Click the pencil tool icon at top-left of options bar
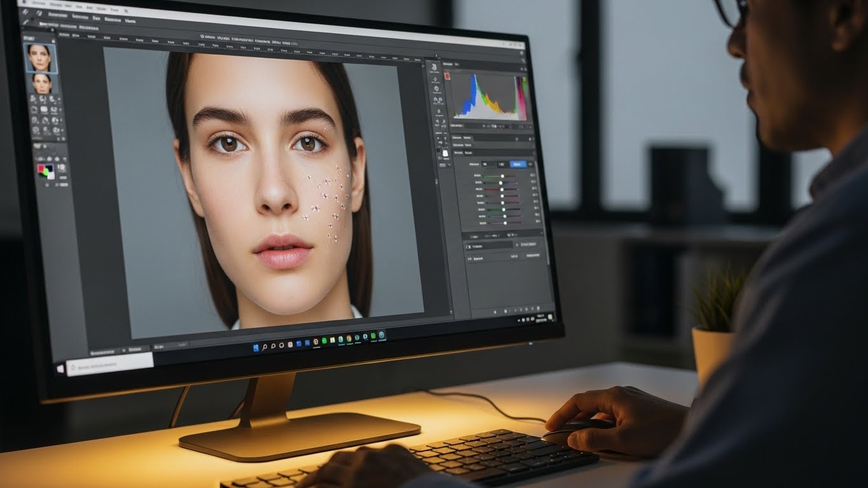The width and height of the screenshot is (868, 488). pyautogui.click(x=25, y=23)
